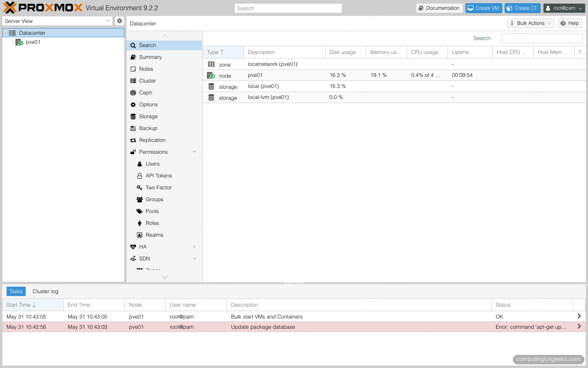Click the Create VM button
The image size is (588, 368).
pyautogui.click(x=484, y=8)
